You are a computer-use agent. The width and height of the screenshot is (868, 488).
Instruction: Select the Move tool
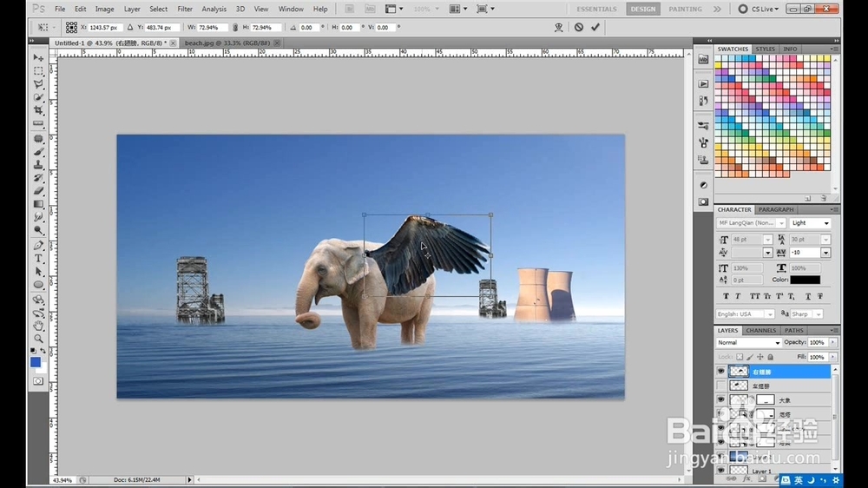38,57
